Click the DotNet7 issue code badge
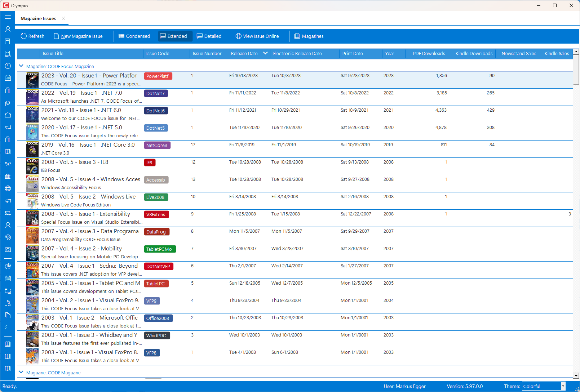Image resolution: width=580 pixels, height=392 pixels. 156,93
